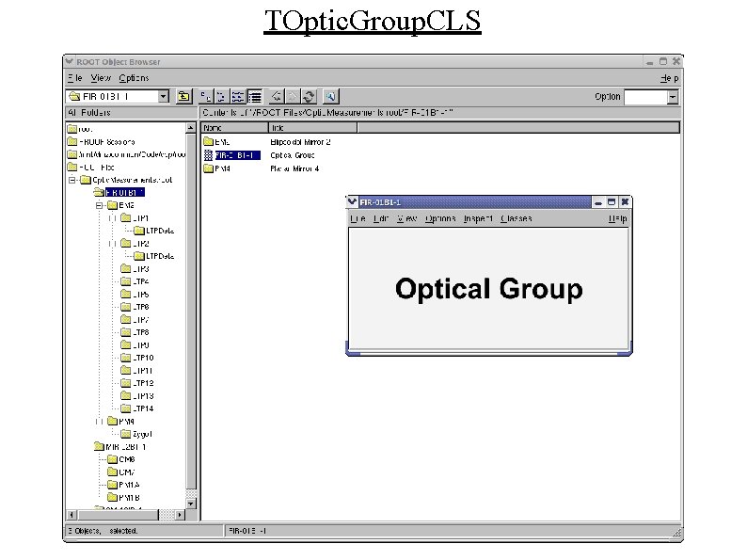Click the horizontal scrollbar thumb of folder tree
This screenshot has height=560, width=747.
point(118,515)
